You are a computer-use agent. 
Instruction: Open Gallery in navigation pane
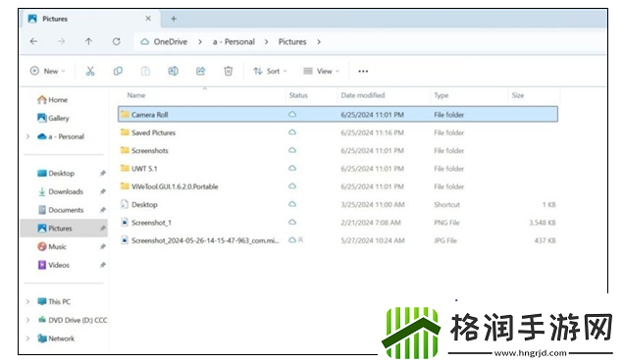pos(53,118)
